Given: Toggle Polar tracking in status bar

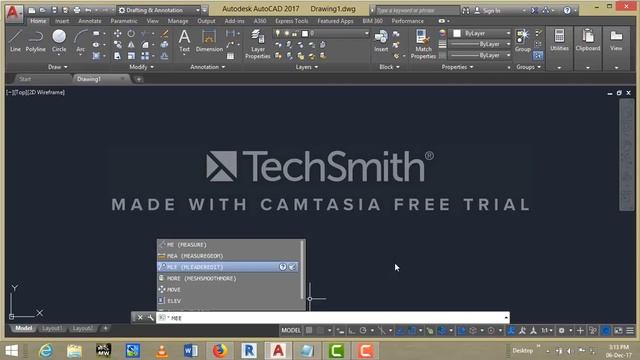Looking at the screenshot, I should [x=363, y=331].
